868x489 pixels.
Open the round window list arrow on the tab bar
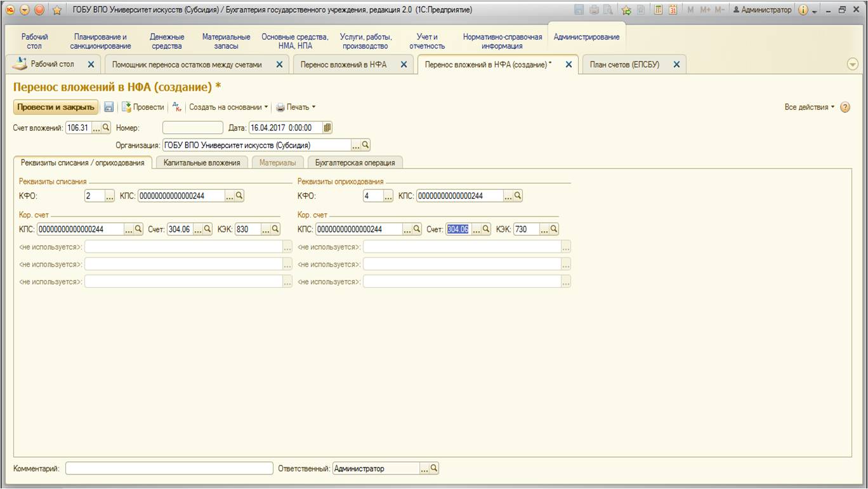point(852,64)
